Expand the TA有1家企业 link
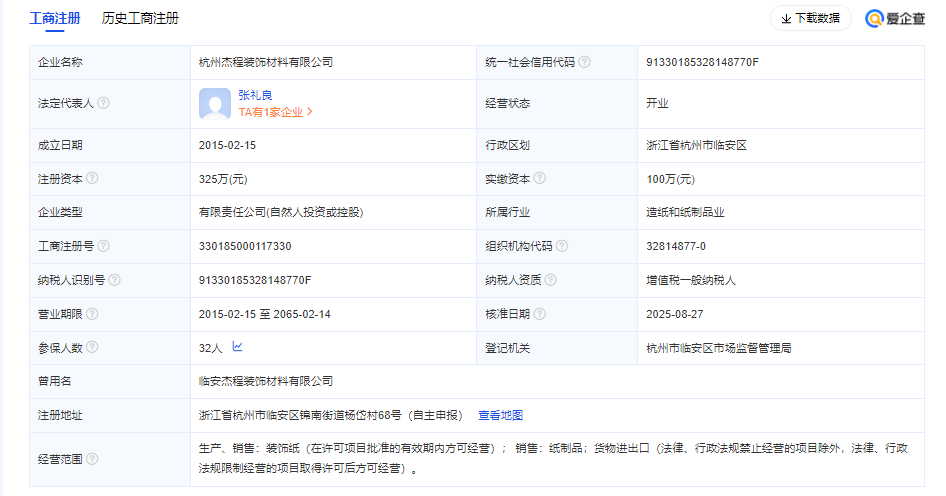The image size is (946, 496). coord(276,112)
